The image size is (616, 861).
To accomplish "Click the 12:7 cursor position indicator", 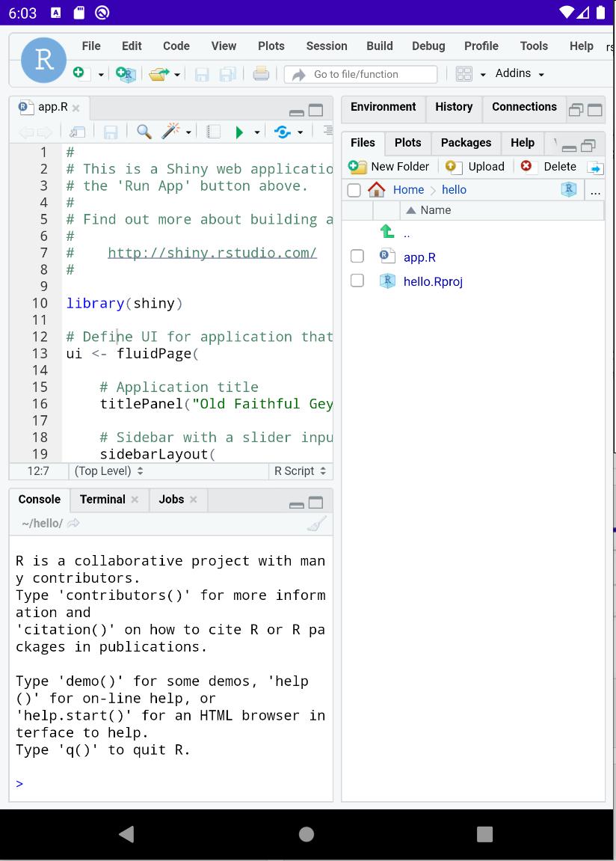I will coord(38,471).
